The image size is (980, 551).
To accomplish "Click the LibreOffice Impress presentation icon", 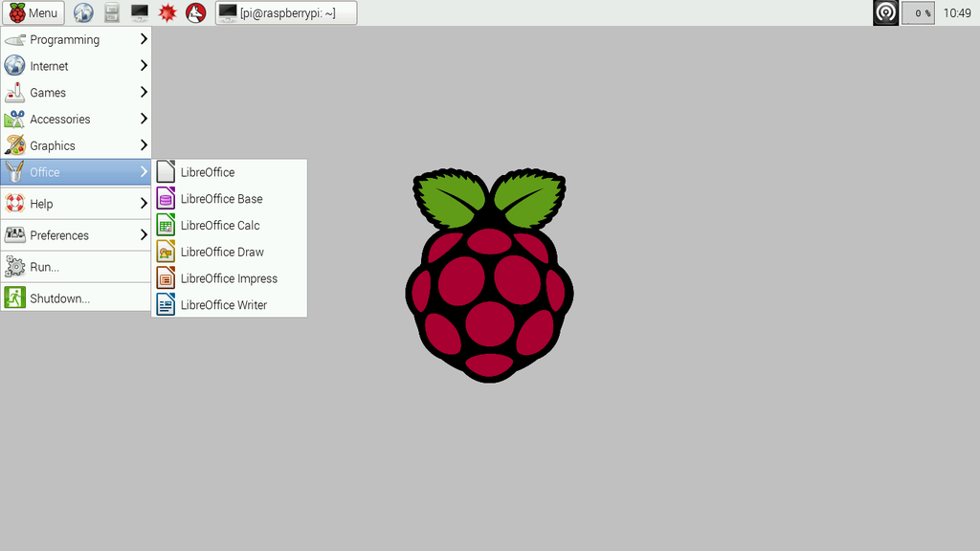I will pos(167,278).
